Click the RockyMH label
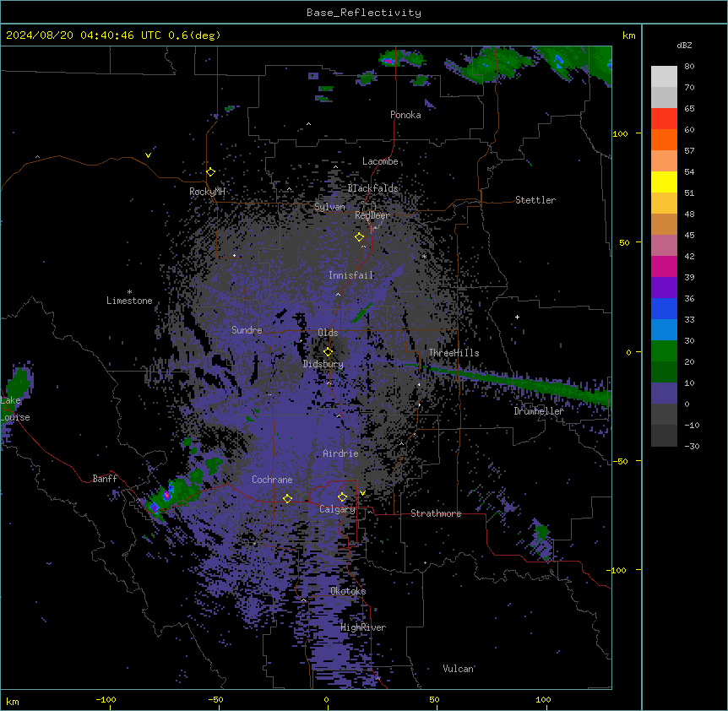 207,192
